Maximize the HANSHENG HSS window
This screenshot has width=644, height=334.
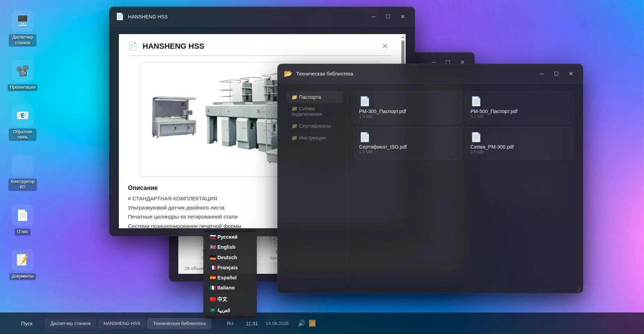388,16
